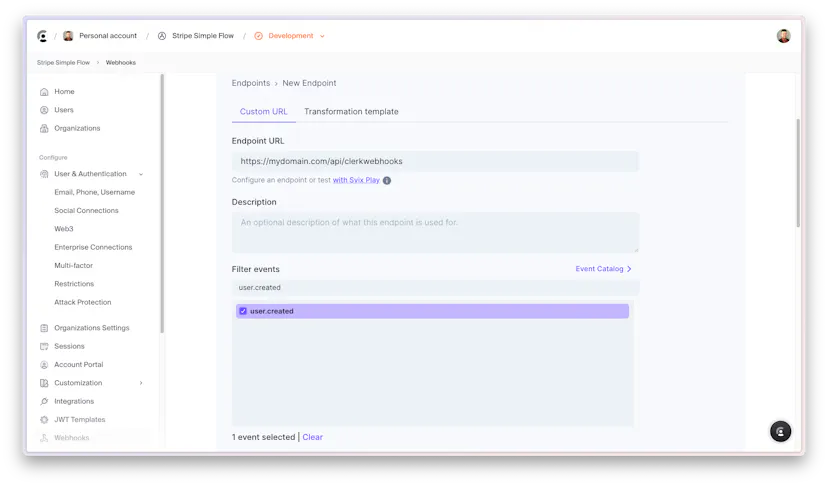This screenshot has width=828, height=486.
Task: Click the Customization icon in sidebar
Action: [x=44, y=383]
